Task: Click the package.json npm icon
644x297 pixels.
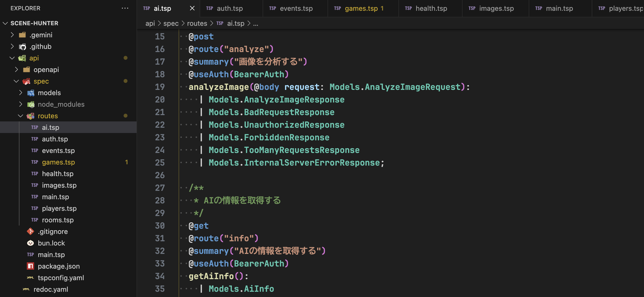Action: (30, 266)
